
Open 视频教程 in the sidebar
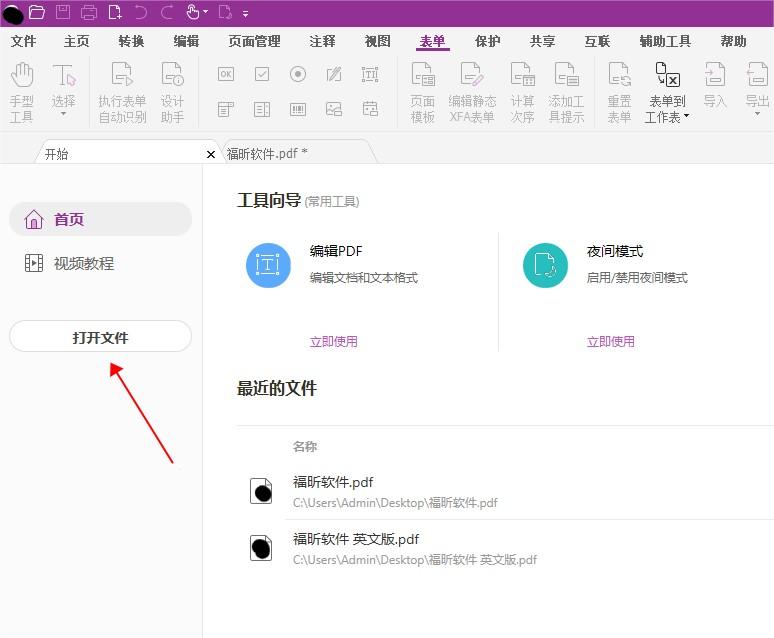coord(69,263)
